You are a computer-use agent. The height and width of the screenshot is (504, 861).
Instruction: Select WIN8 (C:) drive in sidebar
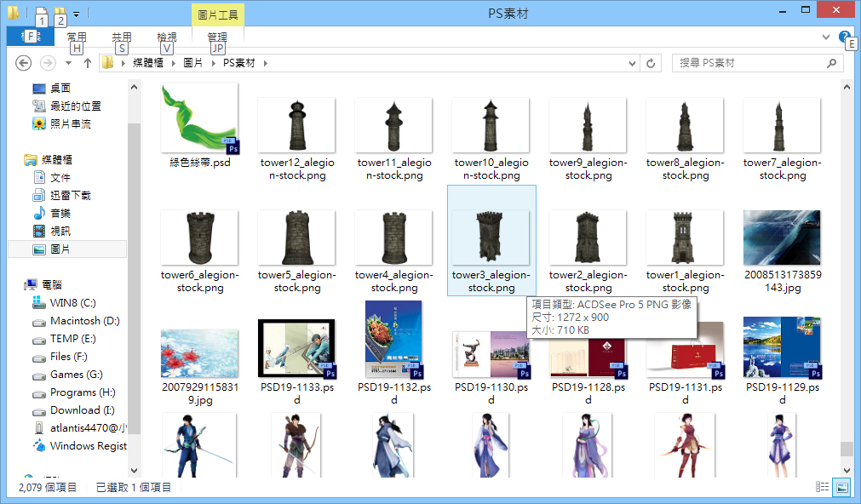tap(72, 302)
